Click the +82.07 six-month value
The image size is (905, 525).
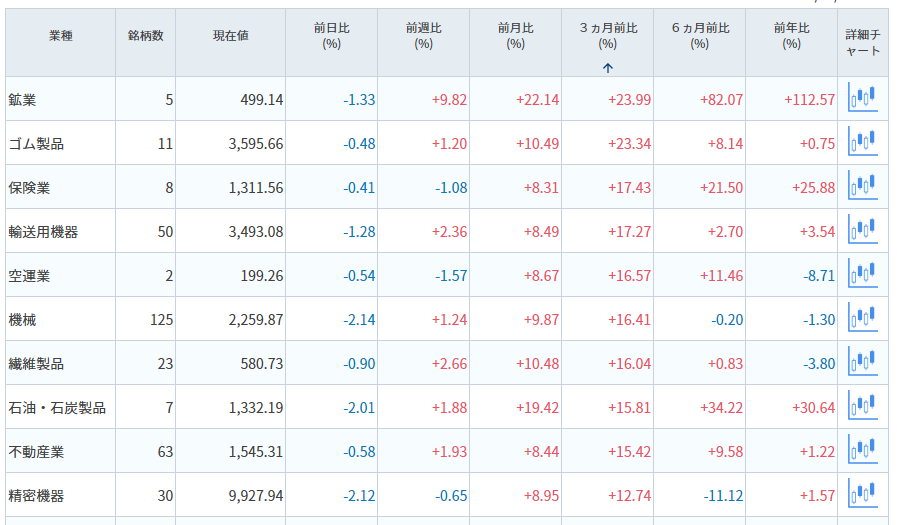721,100
